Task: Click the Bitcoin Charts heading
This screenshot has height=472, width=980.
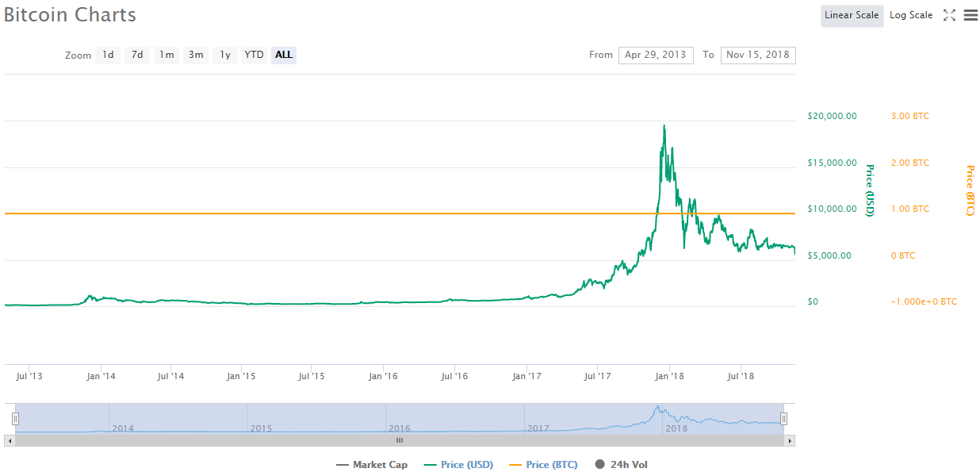Action: pos(70,15)
